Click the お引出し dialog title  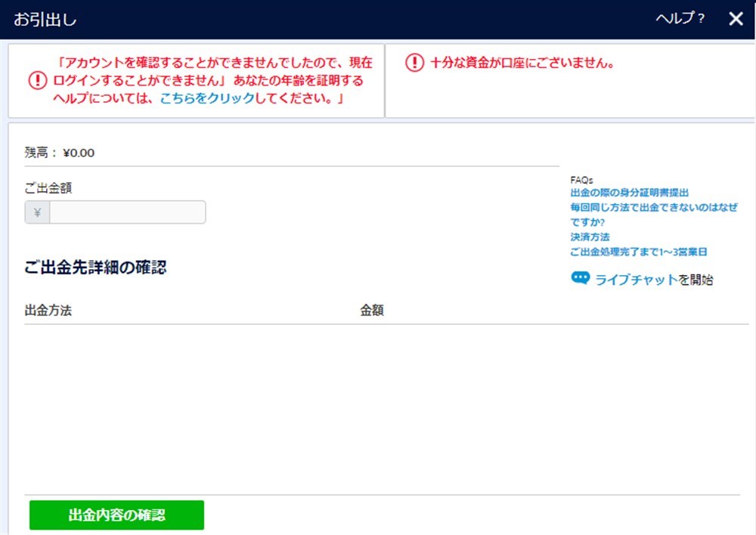pos(45,20)
